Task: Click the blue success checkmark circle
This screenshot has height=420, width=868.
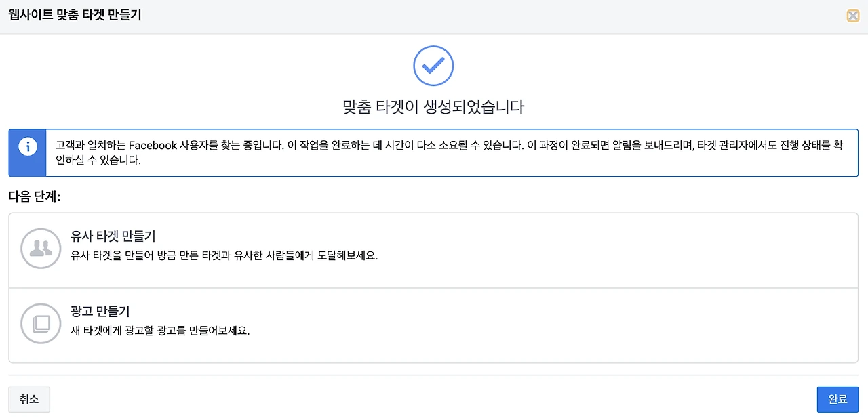Action: tap(433, 66)
